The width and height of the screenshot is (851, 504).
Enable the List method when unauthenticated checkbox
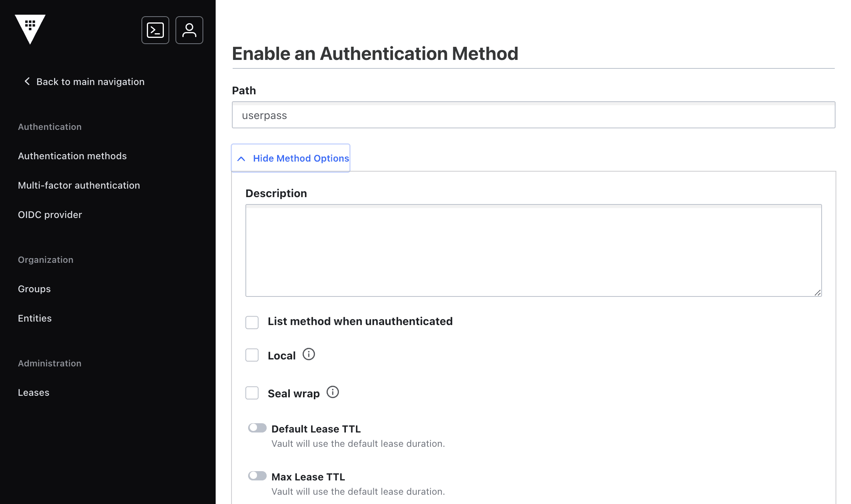coord(252,321)
